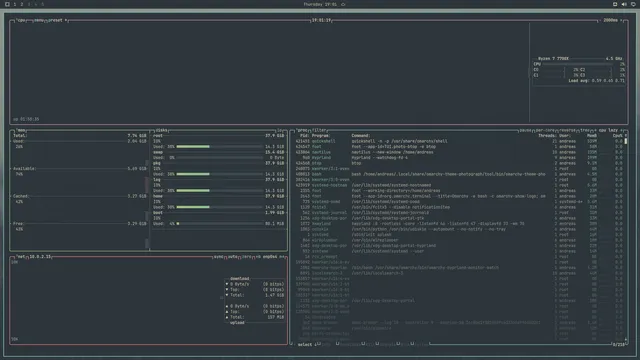Toggle tree view for processes
640x360 pixels.
(x=584, y=130)
